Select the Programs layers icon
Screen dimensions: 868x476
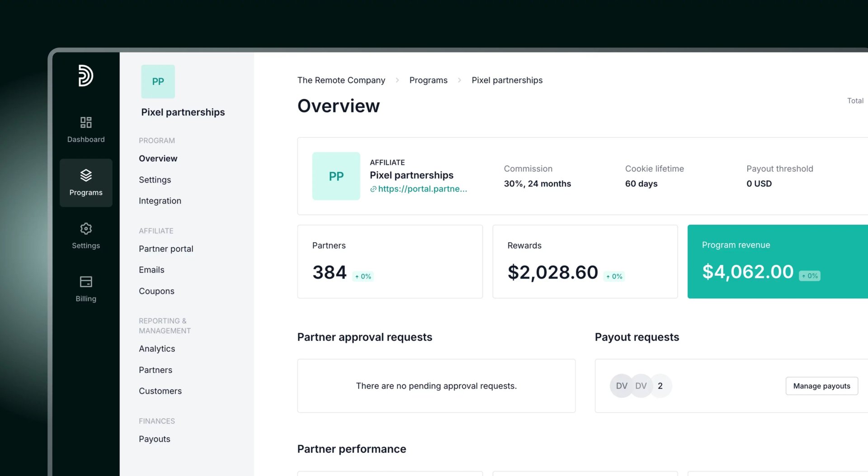point(86,175)
